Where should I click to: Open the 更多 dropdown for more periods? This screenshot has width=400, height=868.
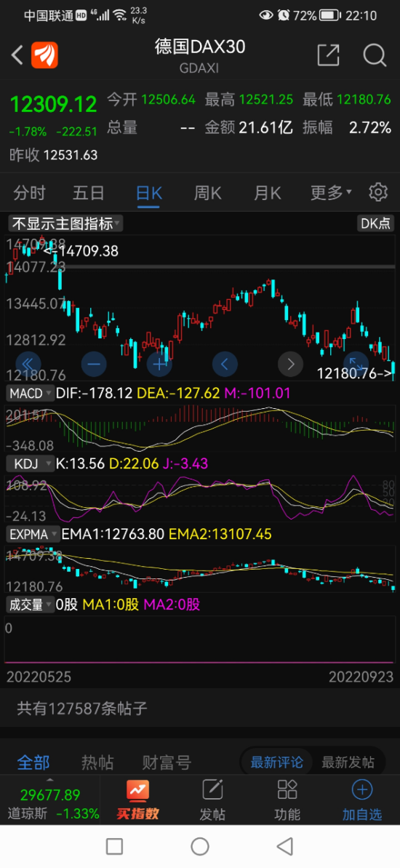pos(331,193)
